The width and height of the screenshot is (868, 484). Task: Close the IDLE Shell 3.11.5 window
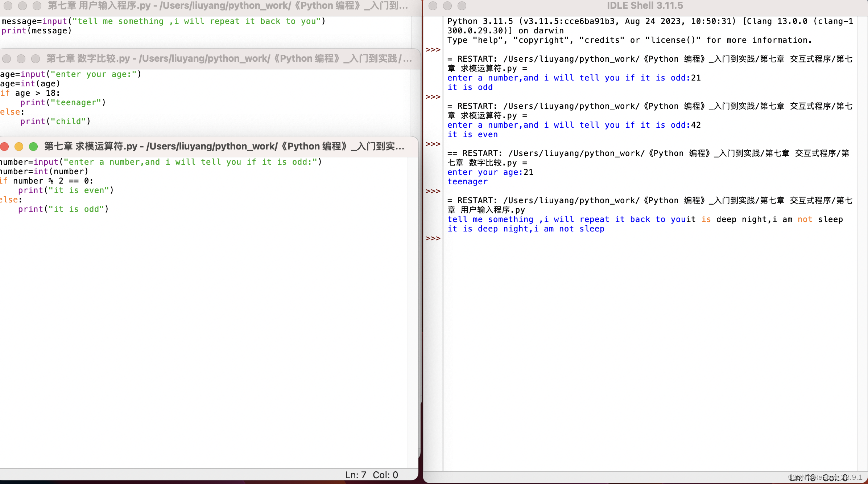tap(433, 6)
